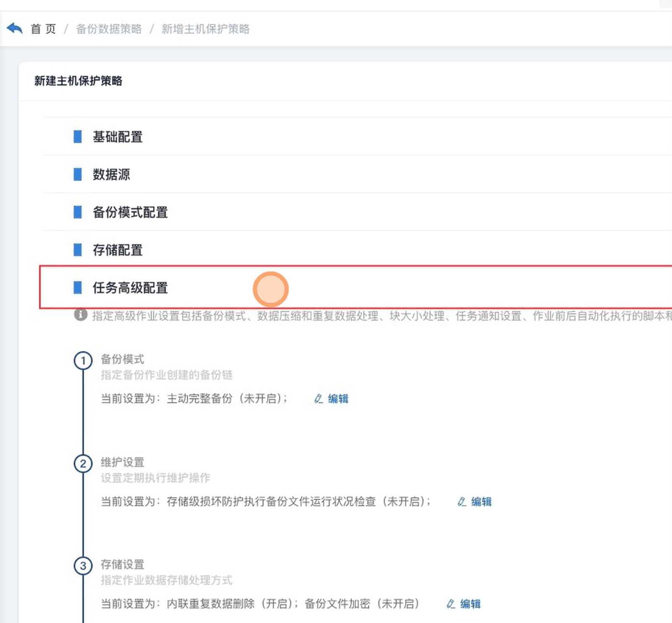Expand the 基础配置 section
Image resolution: width=672 pixels, height=623 pixels.
pyautogui.click(x=357, y=136)
